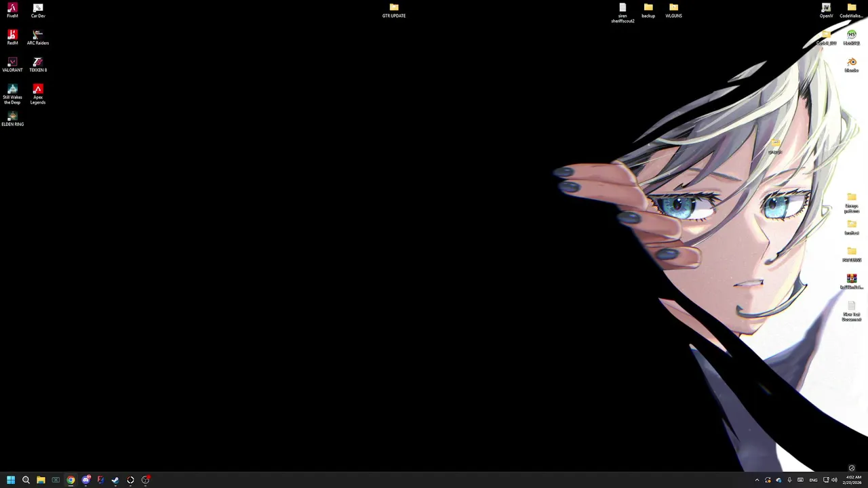Open the sync status tray icon
Viewport: 868px width, 488px height.
point(768,480)
